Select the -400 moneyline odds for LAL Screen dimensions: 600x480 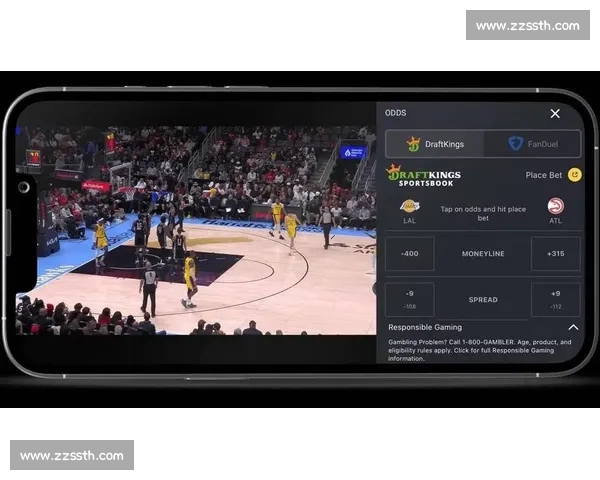point(409,253)
